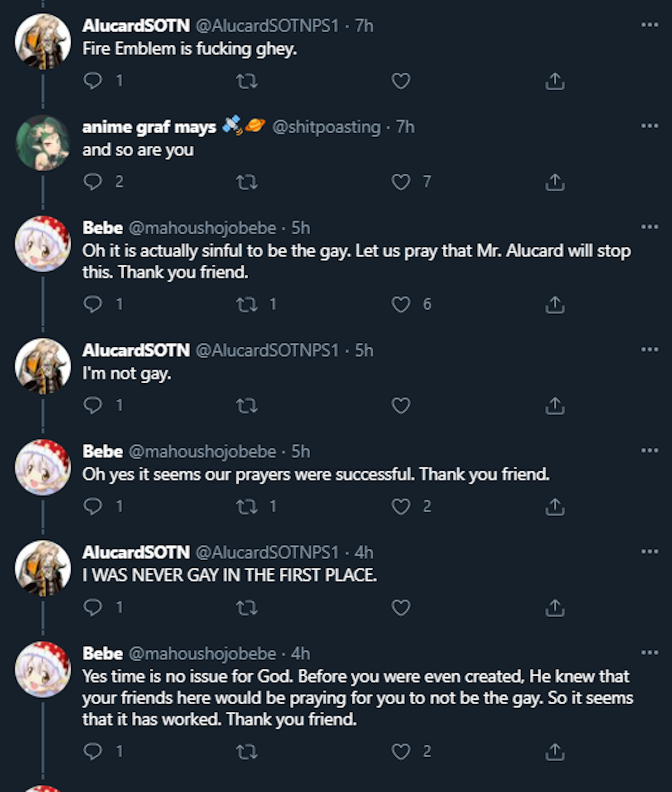672x792 pixels.
Task: Open the @shitpoasting profile handle
Action: coord(326,127)
